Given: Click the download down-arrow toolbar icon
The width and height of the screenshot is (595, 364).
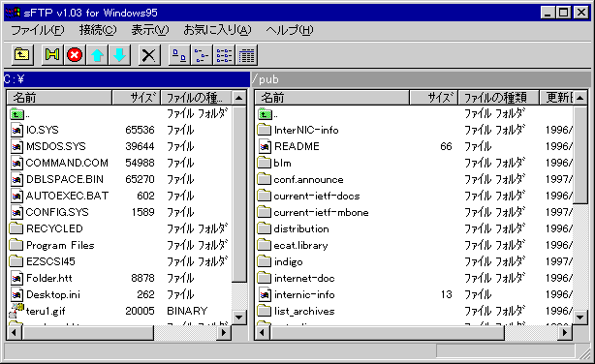Looking at the screenshot, I should [119, 55].
